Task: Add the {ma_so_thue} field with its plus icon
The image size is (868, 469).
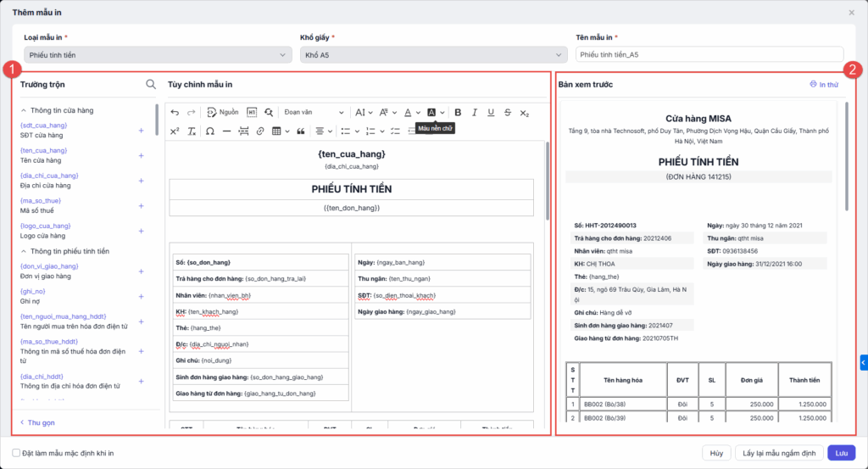Action: [142, 206]
